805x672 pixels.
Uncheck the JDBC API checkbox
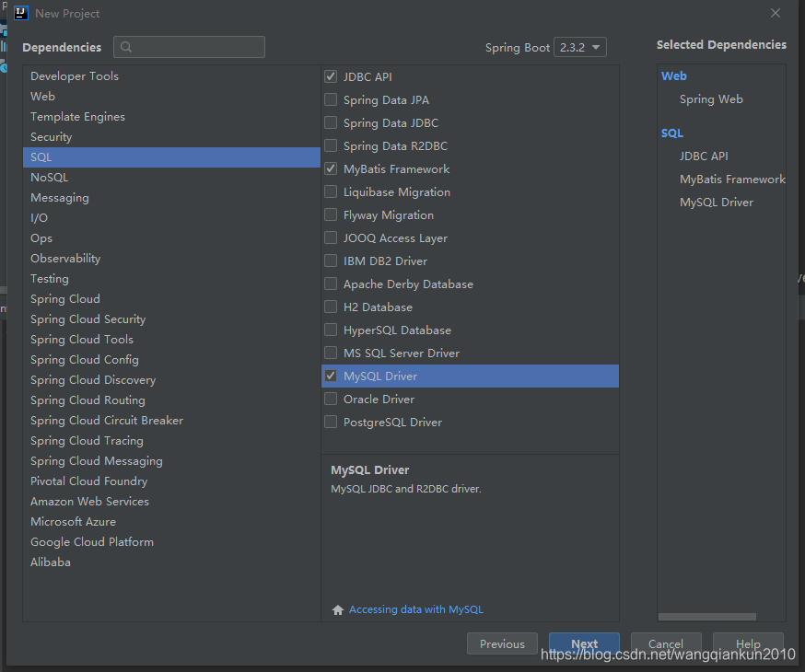[331, 77]
